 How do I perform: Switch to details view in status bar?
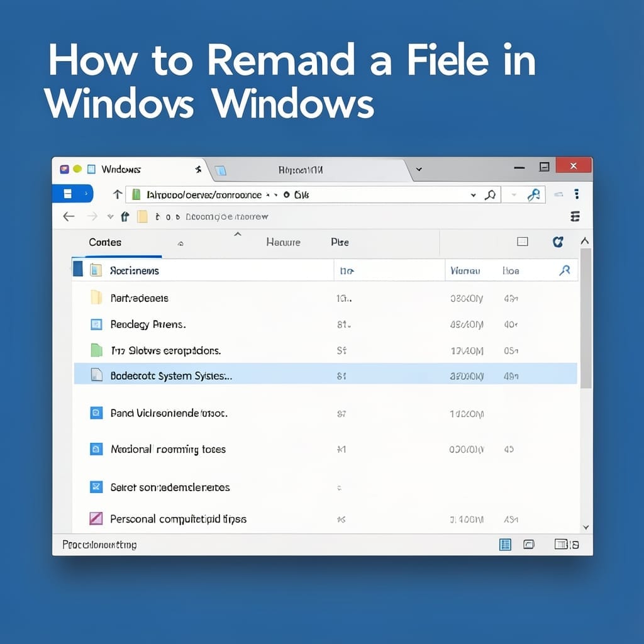[x=505, y=545]
